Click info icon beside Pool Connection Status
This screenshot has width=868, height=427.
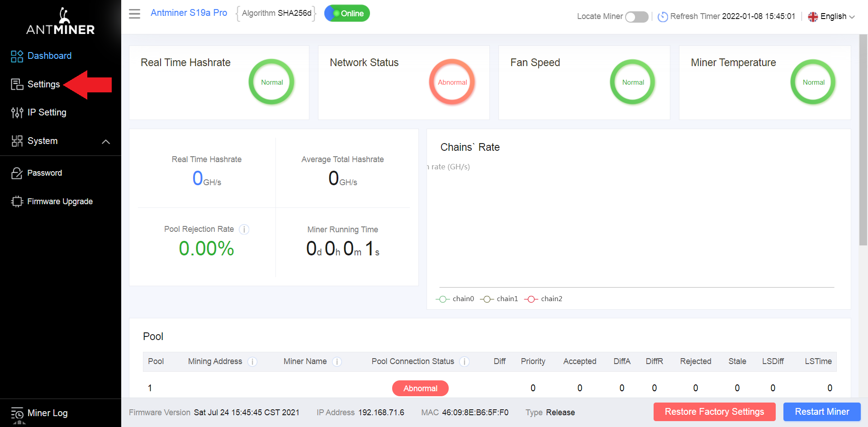(x=464, y=362)
